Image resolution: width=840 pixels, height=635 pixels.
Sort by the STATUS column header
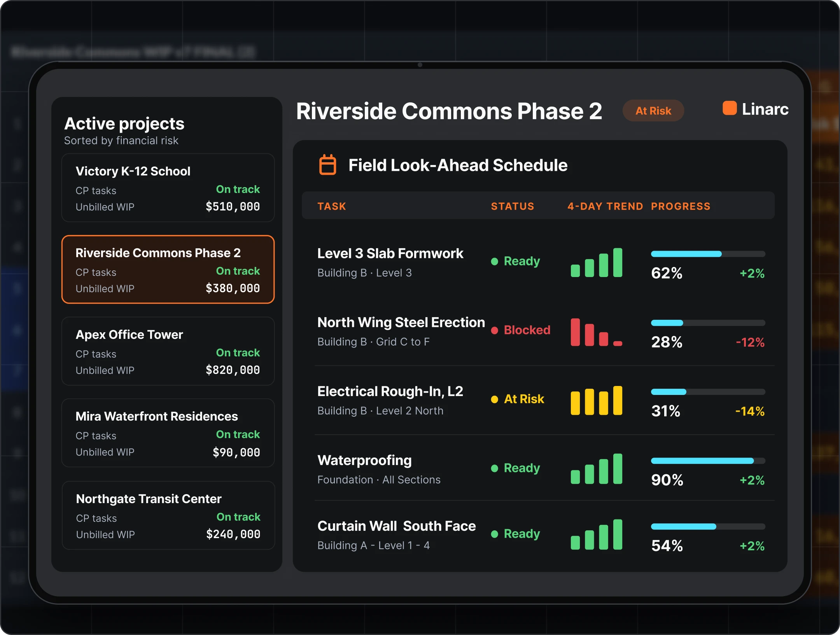[513, 206]
